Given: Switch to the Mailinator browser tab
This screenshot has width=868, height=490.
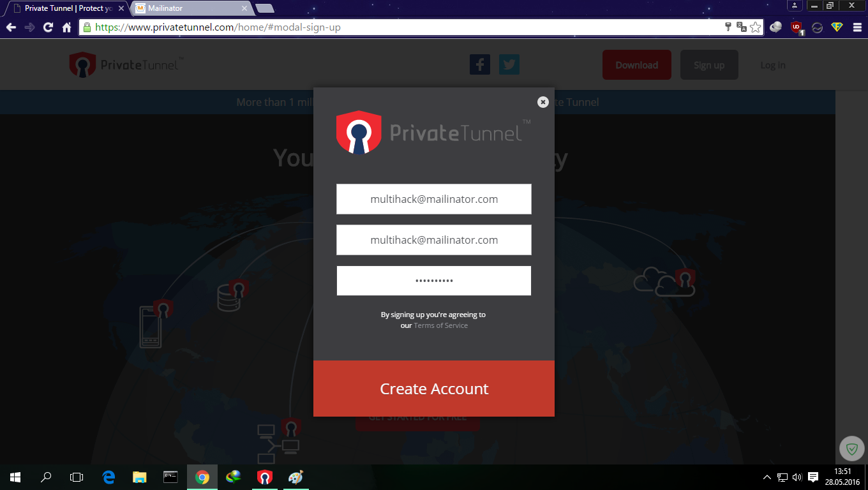Looking at the screenshot, I should pos(190,8).
